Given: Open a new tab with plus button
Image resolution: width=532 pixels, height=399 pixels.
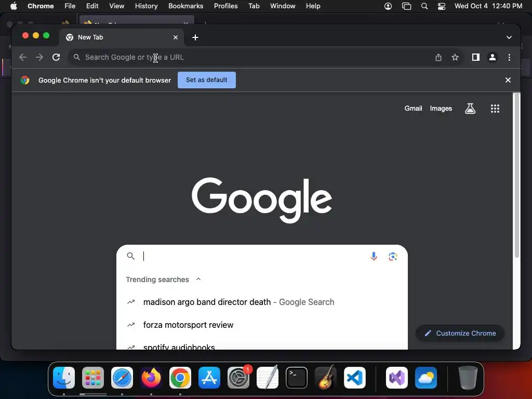Looking at the screenshot, I should click(x=195, y=37).
